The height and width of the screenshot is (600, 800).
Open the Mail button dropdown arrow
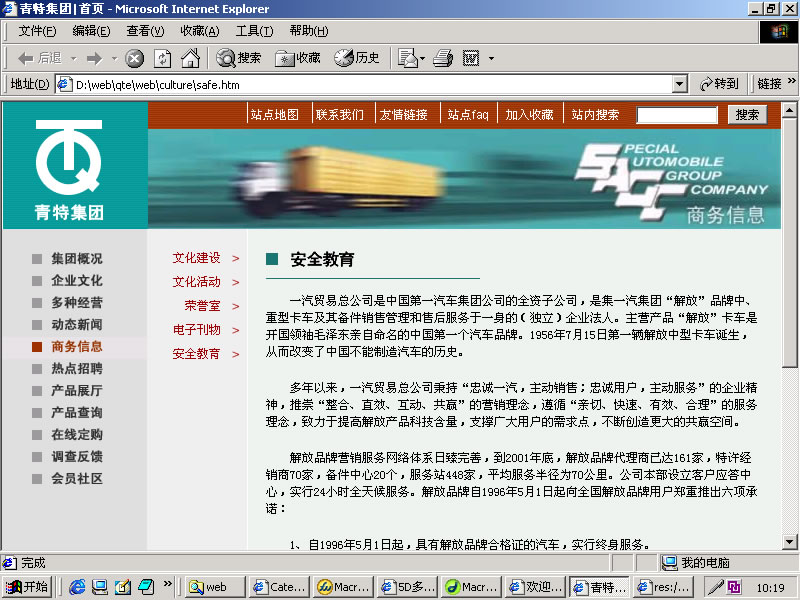(x=422, y=59)
